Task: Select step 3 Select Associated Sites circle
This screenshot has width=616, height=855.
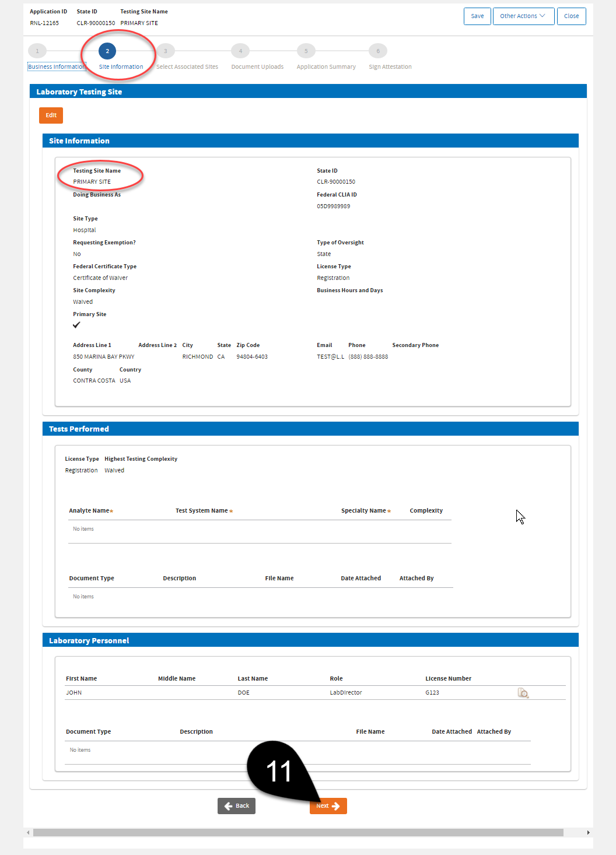Action: click(166, 51)
